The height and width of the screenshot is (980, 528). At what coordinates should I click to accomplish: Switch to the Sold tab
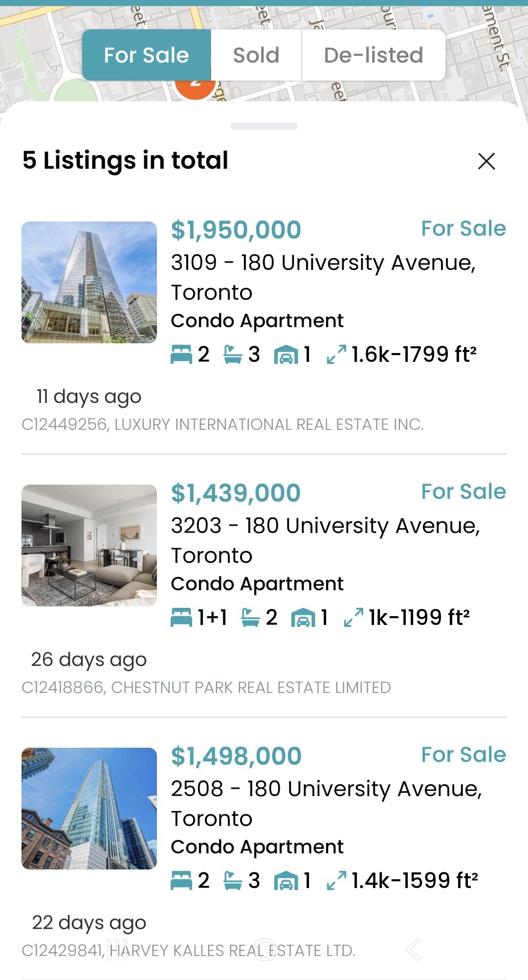pos(256,55)
